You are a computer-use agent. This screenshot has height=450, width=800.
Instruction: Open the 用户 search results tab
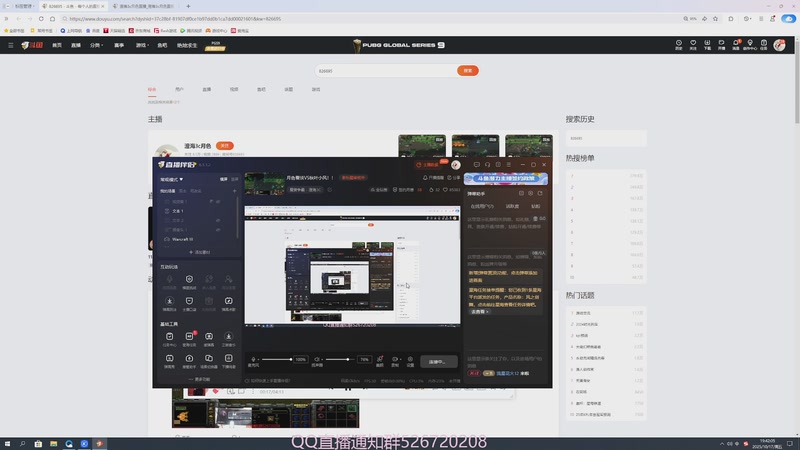pos(179,89)
